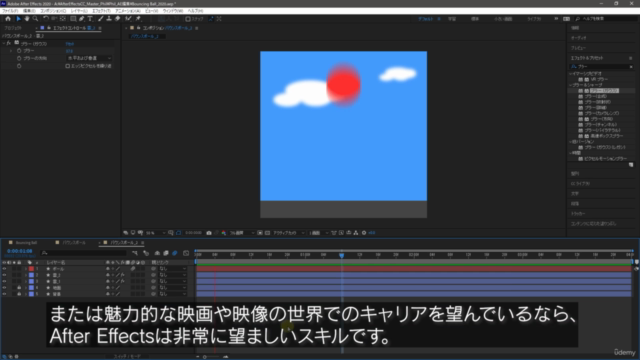Click the Home icon in the toolbar
Screen dimensions: 640x360
[x=8, y=19]
